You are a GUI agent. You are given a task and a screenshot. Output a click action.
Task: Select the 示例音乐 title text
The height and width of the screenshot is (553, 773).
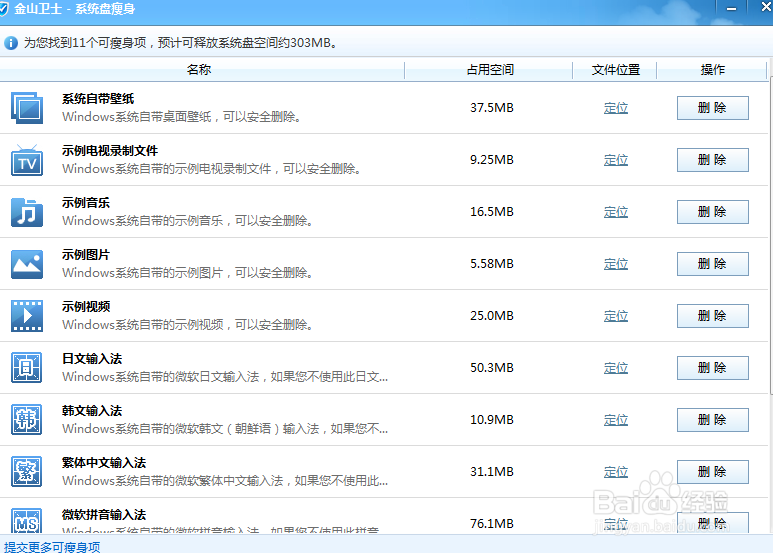pyautogui.click(x=86, y=203)
